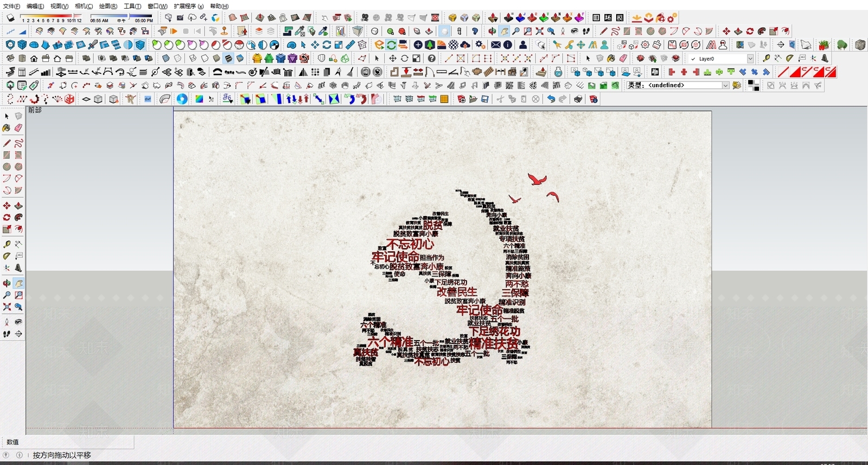Toggle X-ray face style
The height and width of the screenshot is (465, 868).
(x=167, y=58)
